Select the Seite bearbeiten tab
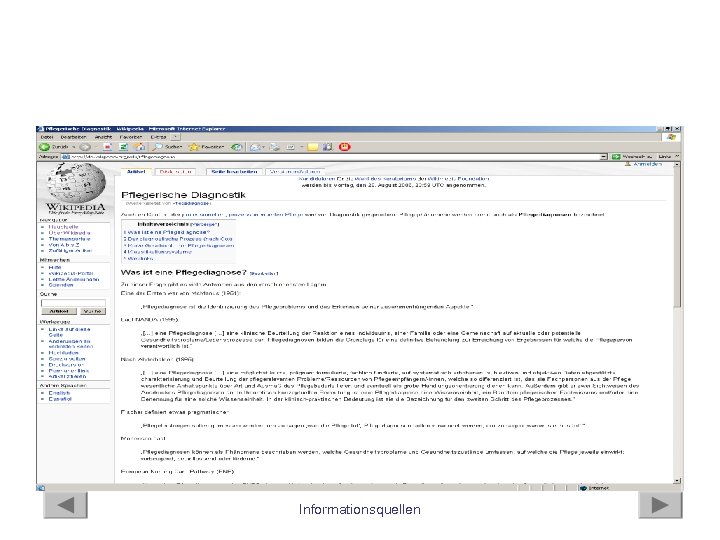 click(234, 172)
